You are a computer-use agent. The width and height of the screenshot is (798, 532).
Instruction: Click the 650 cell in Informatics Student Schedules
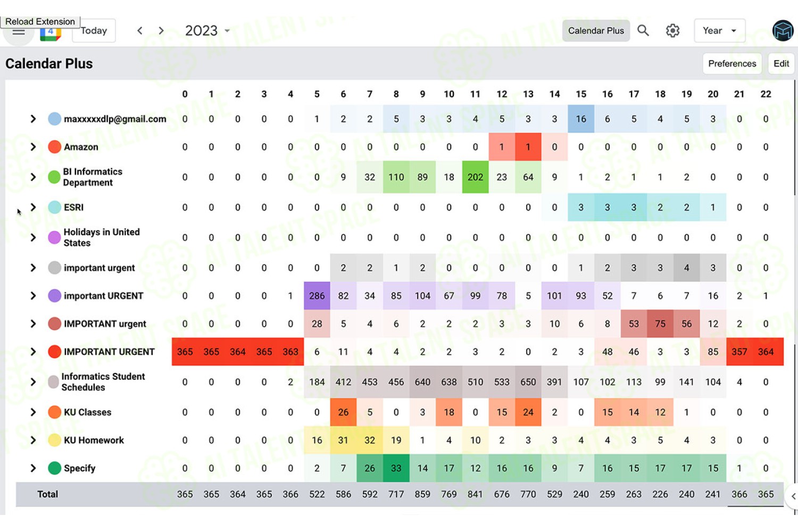point(528,382)
